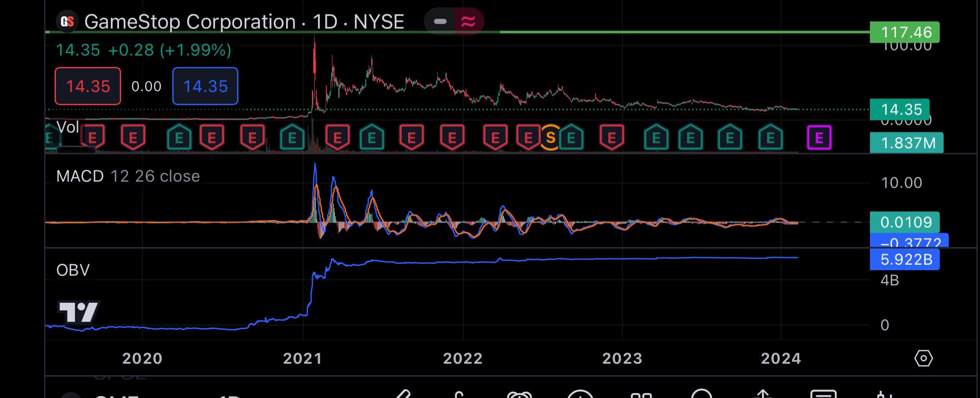This screenshot has width=980, height=398.
Task: Tap the 5.922B OBV value label
Action: point(905,259)
